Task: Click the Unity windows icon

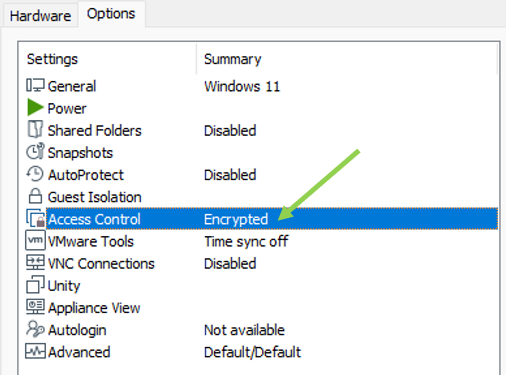Action: click(x=35, y=285)
